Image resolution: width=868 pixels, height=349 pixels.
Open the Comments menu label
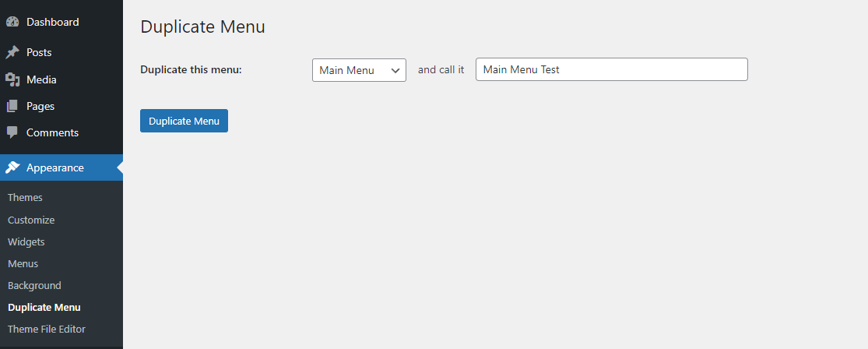pyautogui.click(x=52, y=132)
